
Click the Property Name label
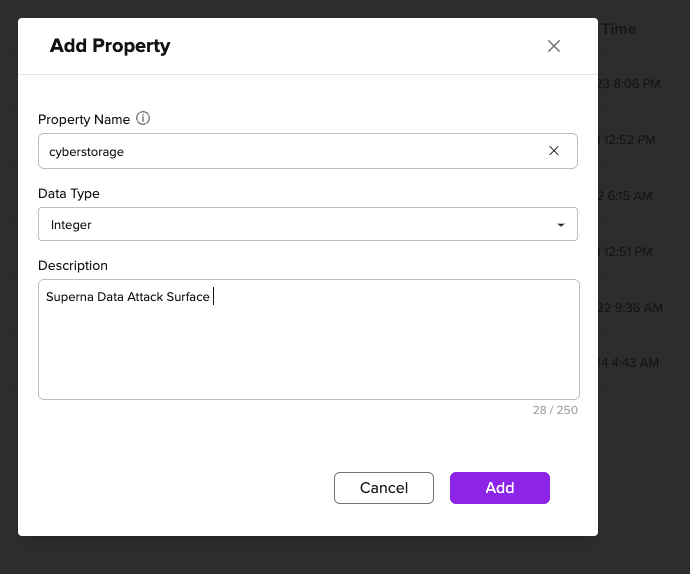84,119
